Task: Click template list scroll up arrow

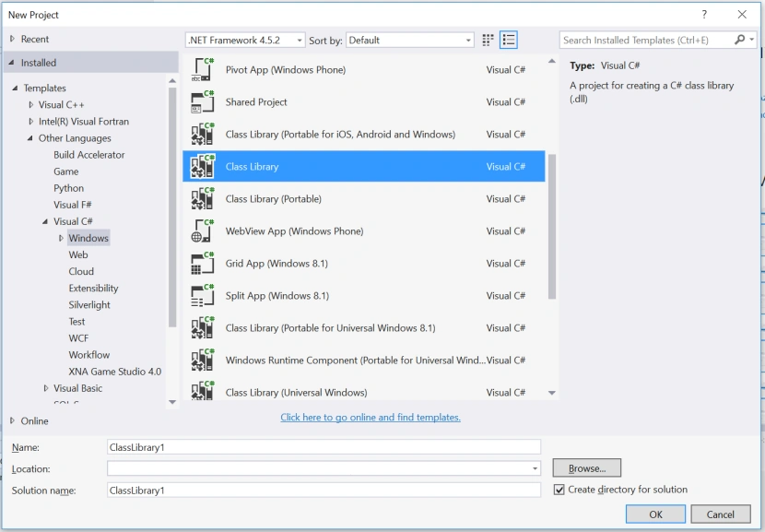Action: [552, 61]
